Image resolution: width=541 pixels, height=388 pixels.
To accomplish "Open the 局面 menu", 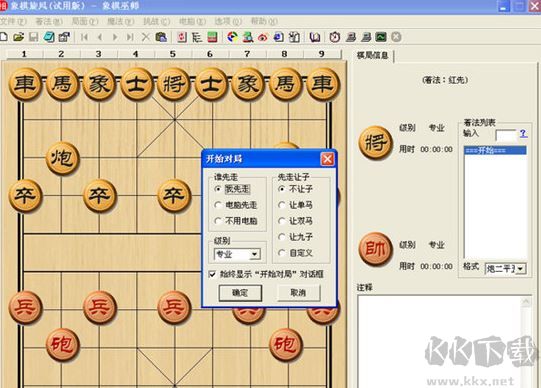I will coord(85,21).
